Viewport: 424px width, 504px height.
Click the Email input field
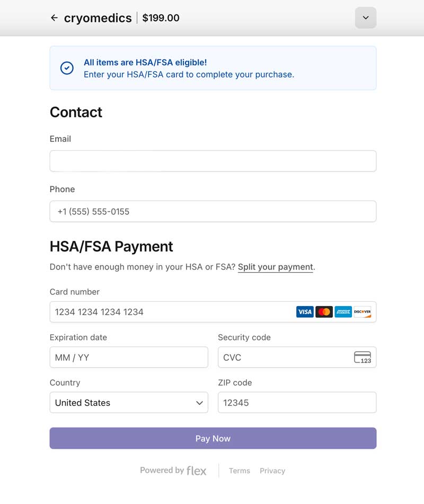(x=213, y=161)
